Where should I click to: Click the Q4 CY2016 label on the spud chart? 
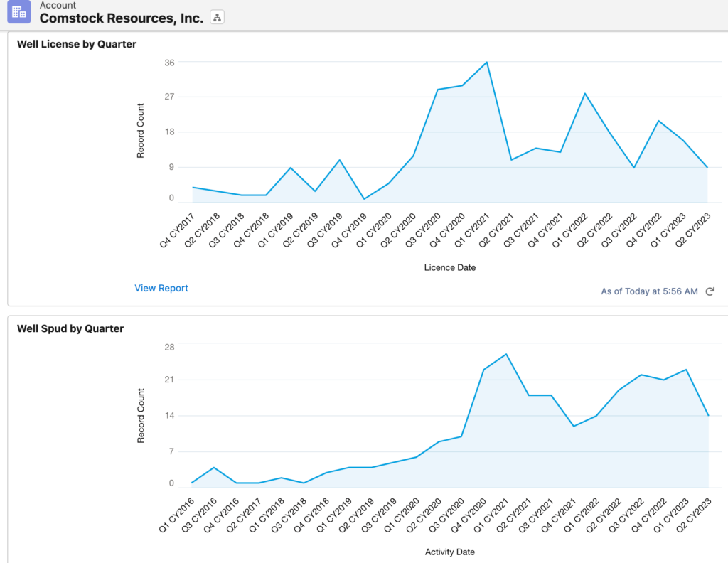click(221, 515)
